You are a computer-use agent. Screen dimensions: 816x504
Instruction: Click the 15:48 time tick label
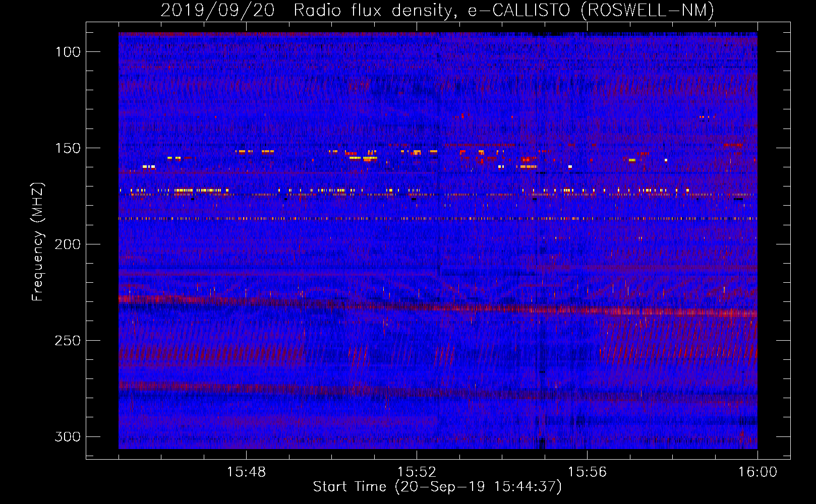click(x=247, y=472)
